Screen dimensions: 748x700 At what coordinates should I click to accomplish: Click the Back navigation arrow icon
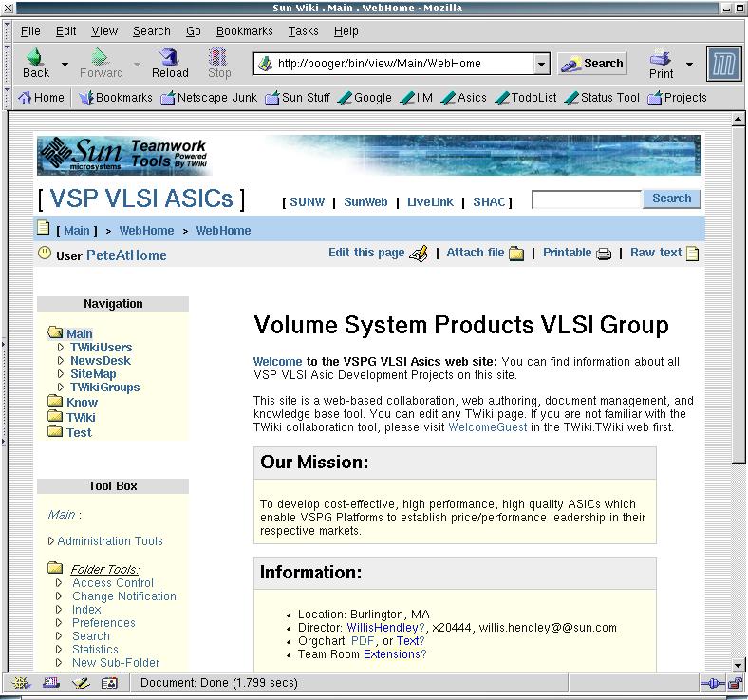click(x=35, y=59)
